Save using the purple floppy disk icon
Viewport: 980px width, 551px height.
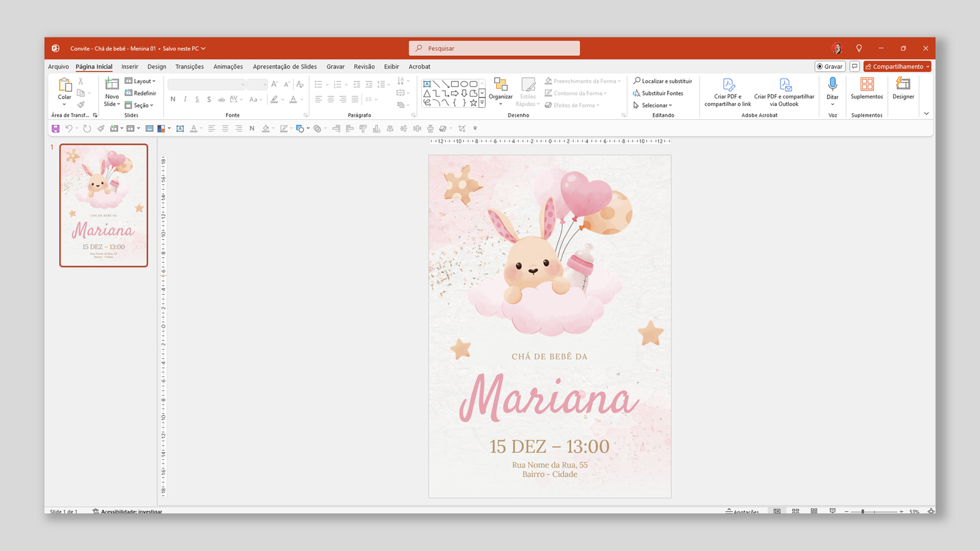click(x=56, y=129)
